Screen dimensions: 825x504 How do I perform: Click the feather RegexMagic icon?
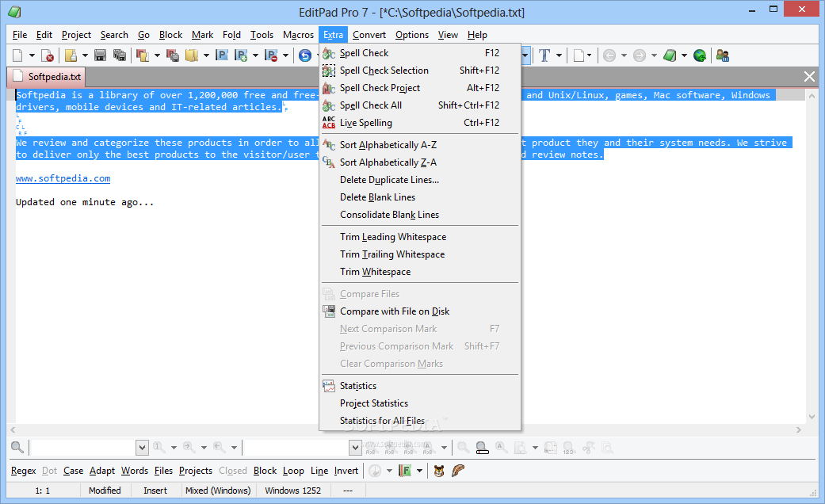[x=458, y=471]
